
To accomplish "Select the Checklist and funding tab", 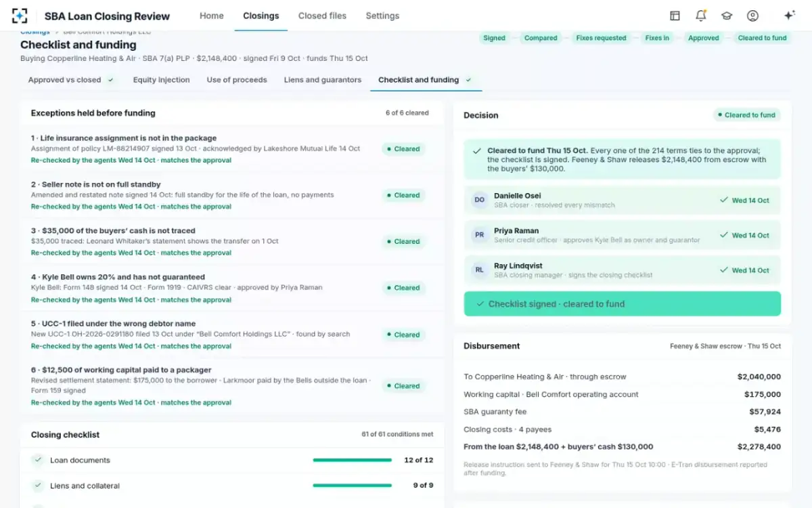I will pos(426,80).
